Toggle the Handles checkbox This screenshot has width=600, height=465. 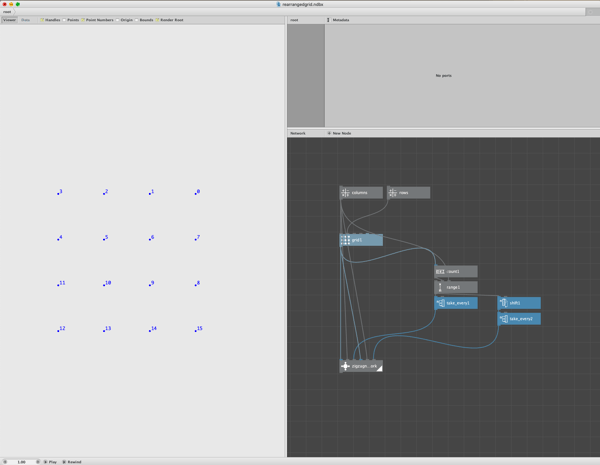pos(42,20)
